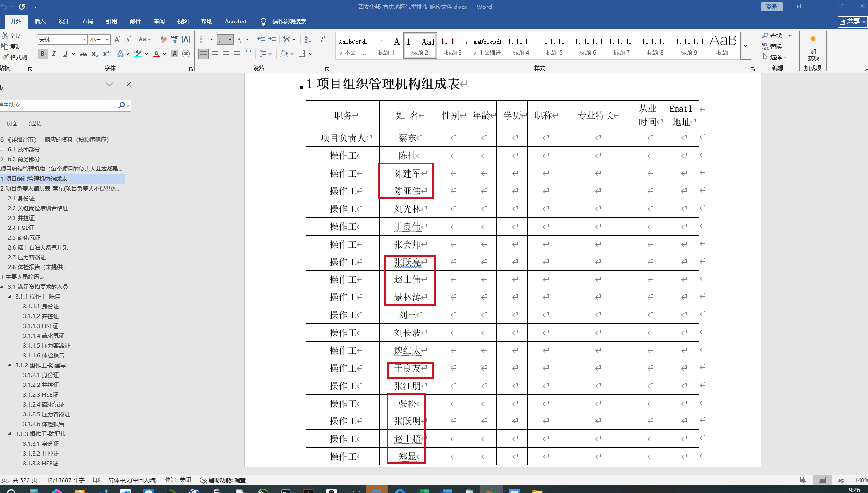Activate the Format Painter (格式刷)

pyautogui.click(x=14, y=57)
